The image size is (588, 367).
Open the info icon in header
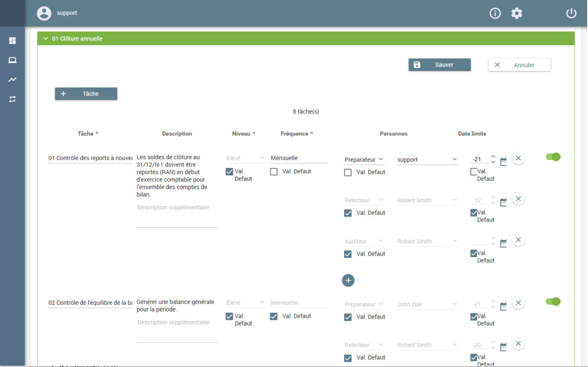coord(495,13)
